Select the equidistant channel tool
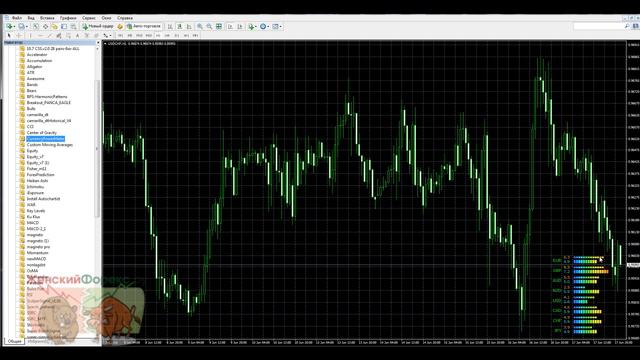 (x=59, y=36)
